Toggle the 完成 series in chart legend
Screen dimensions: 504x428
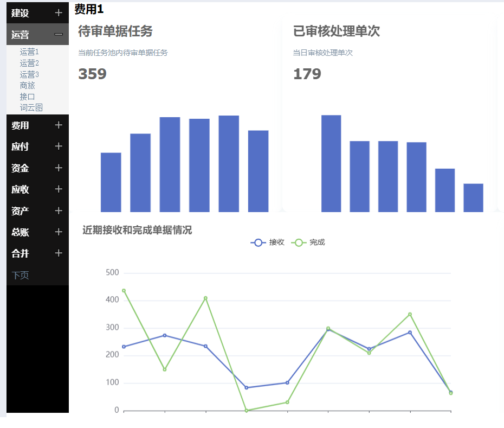coord(308,242)
